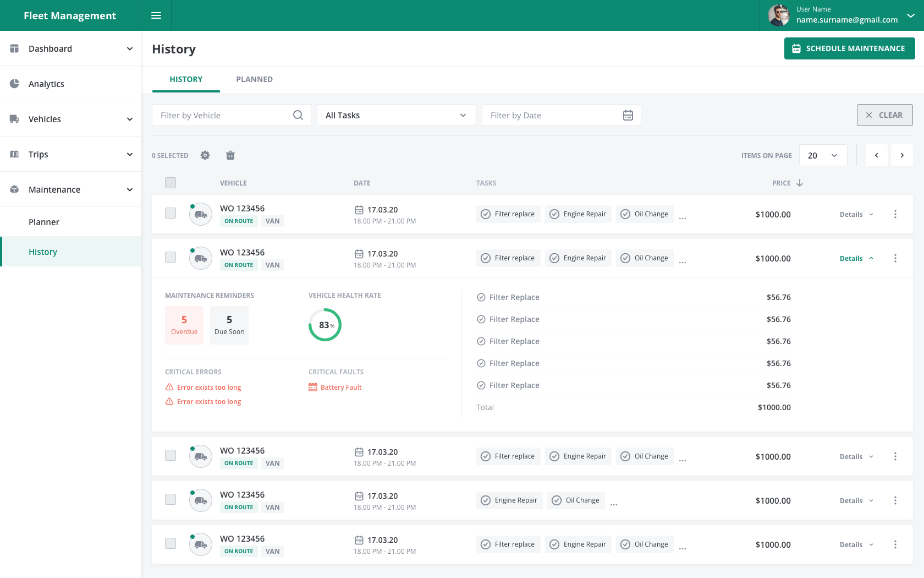Toggle the select-all checkbox in table header

click(170, 183)
